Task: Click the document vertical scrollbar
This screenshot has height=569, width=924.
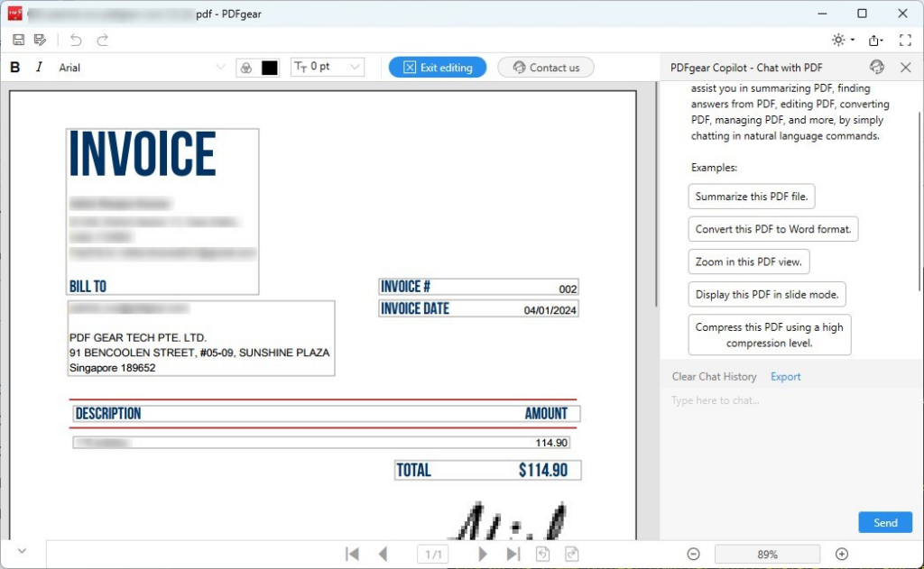Action: click(x=656, y=195)
